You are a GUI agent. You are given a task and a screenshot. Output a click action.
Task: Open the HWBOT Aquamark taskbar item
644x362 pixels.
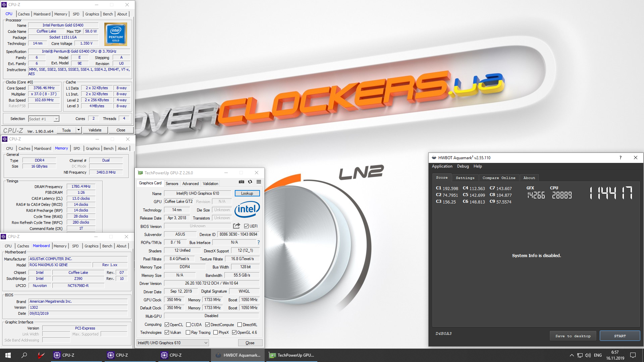[x=237, y=355]
